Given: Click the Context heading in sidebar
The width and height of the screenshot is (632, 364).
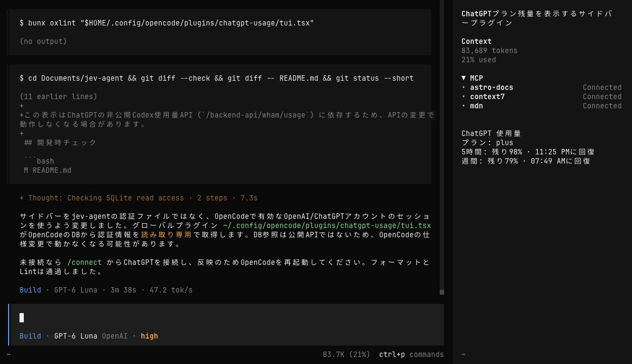Looking at the screenshot, I should coord(477,42).
